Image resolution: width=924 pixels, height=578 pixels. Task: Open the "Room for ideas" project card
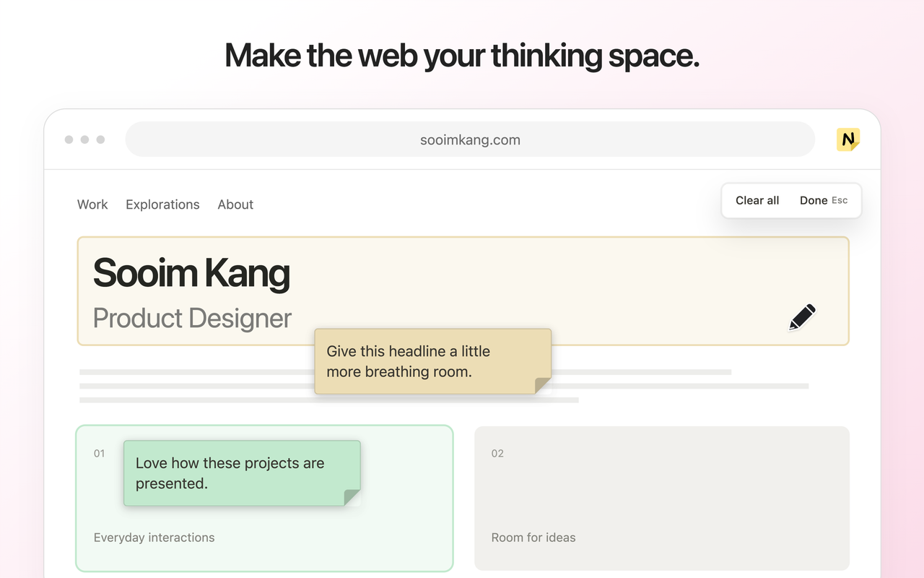pyautogui.click(x=662, y=499)
